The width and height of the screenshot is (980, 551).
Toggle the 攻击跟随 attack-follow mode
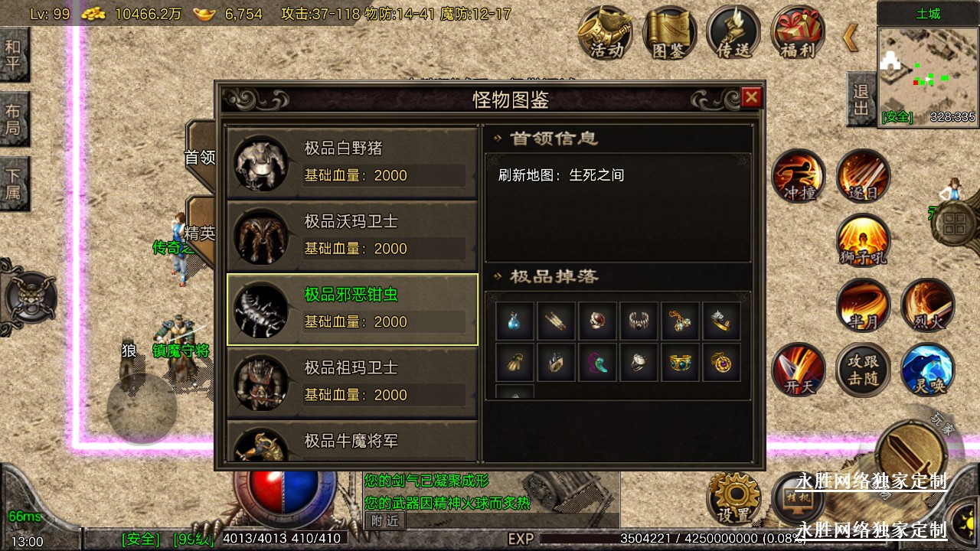(863, 370)
